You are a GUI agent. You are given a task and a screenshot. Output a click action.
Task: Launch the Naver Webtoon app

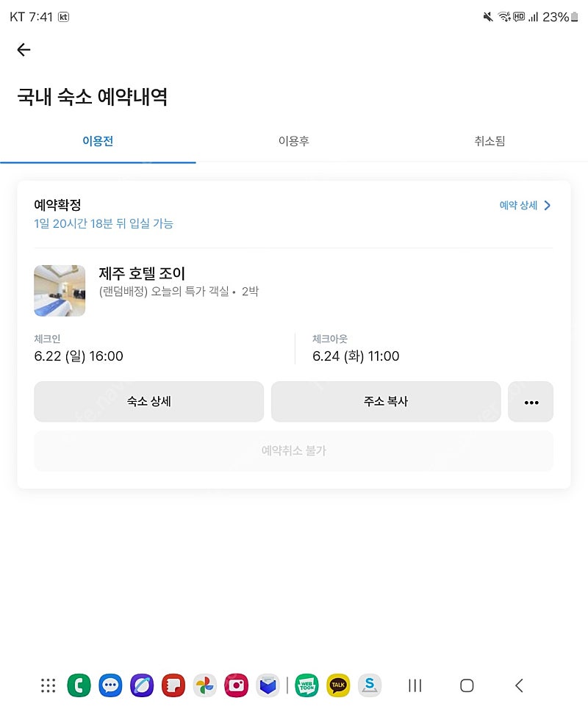(306, 685)
